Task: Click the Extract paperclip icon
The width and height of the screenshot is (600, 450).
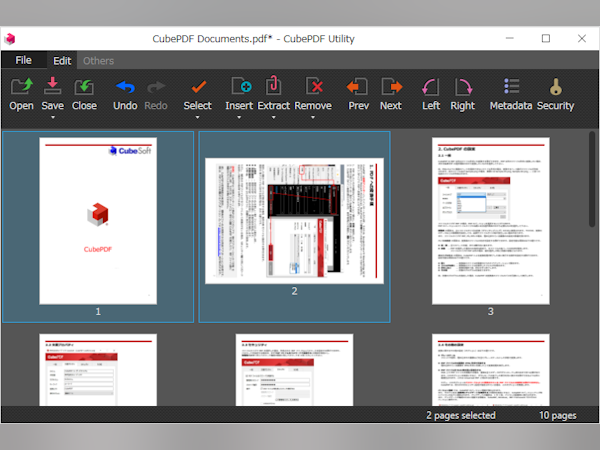Action: click(x=273, y=85)
